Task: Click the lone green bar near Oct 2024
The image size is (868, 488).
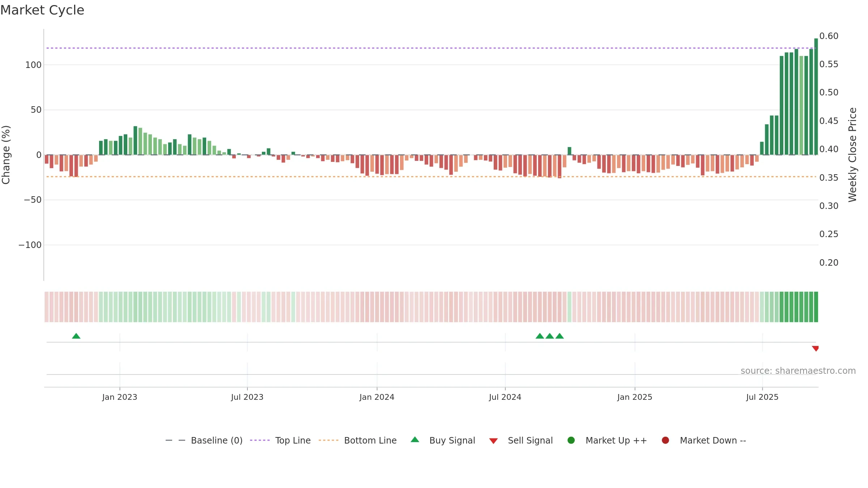Action: [x=569, y=151]
